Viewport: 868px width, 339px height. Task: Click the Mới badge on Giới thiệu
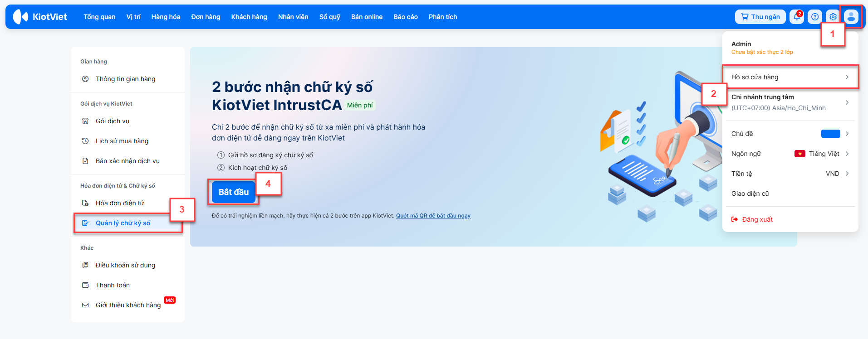170,300
